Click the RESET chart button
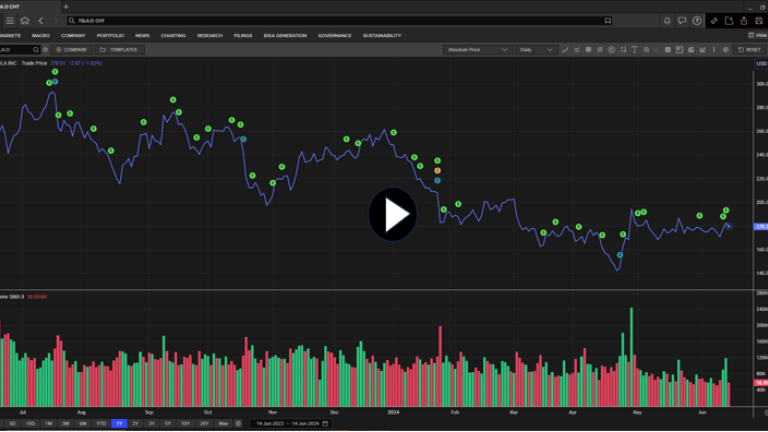This screenshot has width=768, height=432. point(748,49)
